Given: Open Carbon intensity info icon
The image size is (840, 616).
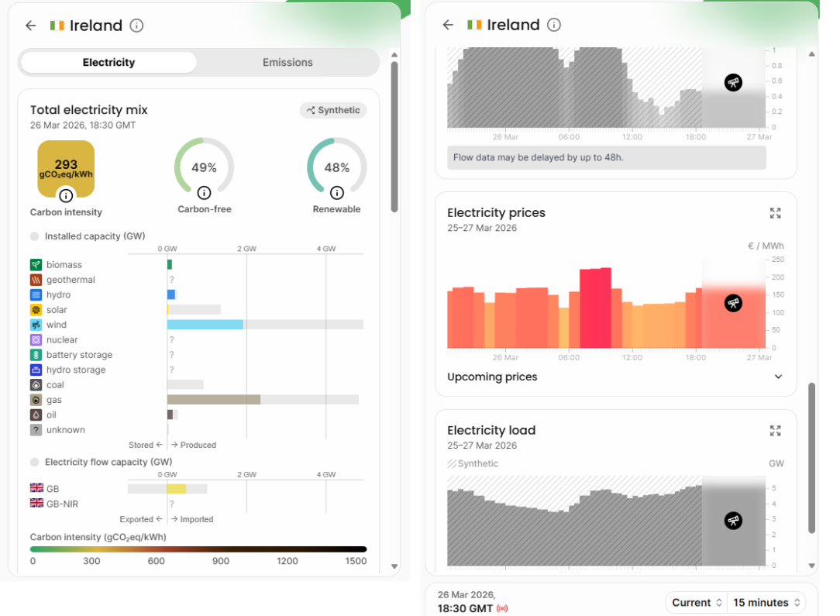Looking at the screenshot, I should (x=66, y=195).
